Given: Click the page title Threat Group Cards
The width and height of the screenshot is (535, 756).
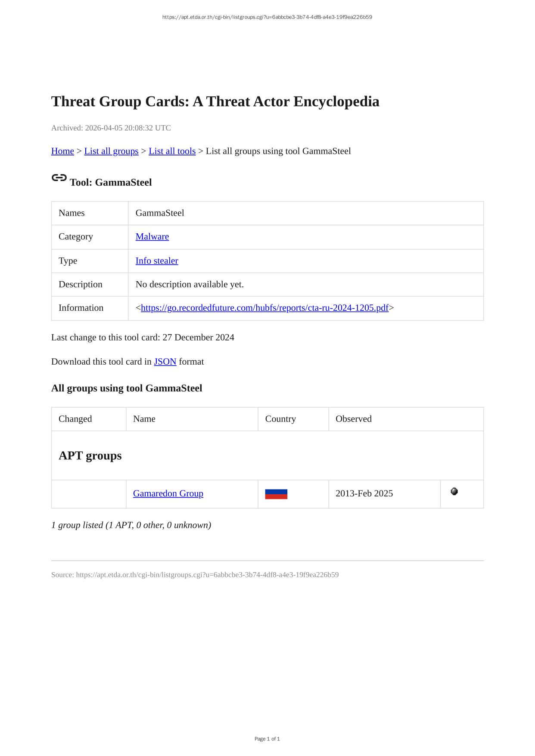Looking at the screenshot, I should 215,102.
